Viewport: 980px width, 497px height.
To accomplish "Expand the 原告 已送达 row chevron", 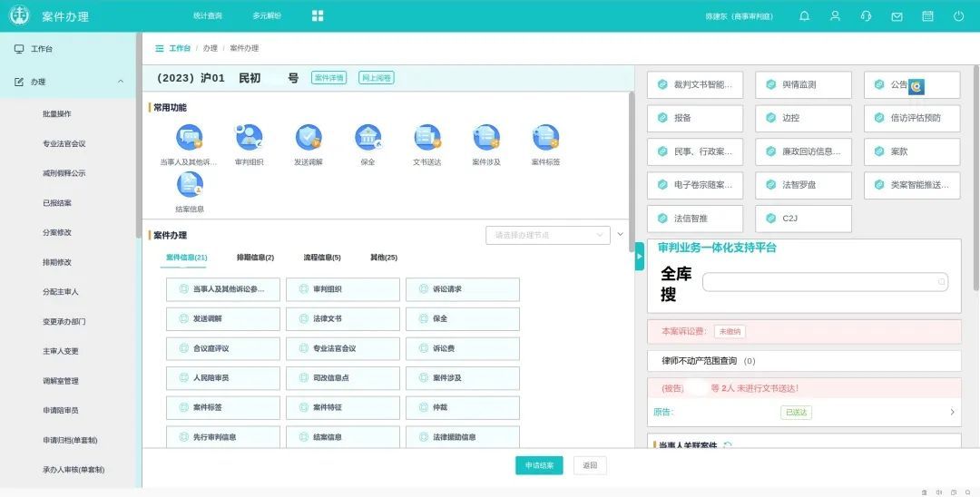I will pos(952,412).
